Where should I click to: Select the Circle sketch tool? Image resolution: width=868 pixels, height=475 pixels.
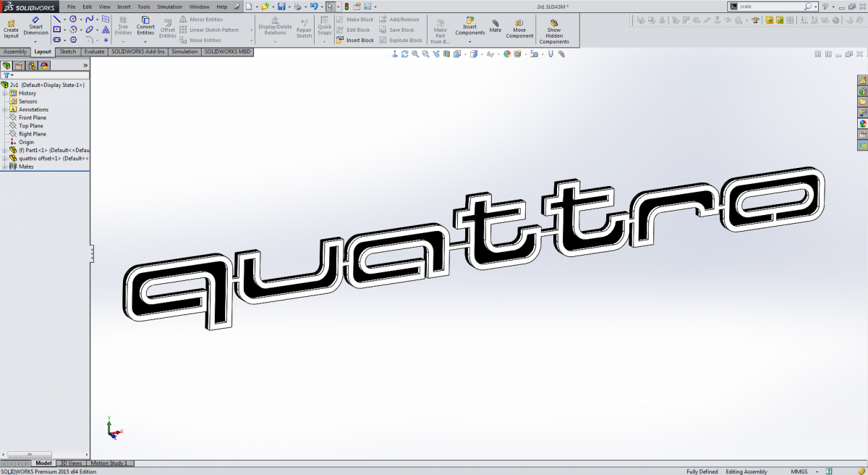[73, 19]
